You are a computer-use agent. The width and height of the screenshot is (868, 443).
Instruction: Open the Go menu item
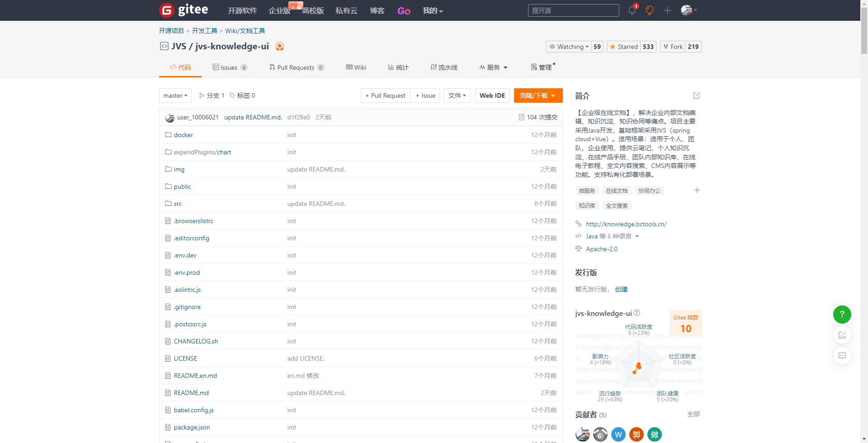[x=404, y=11]
